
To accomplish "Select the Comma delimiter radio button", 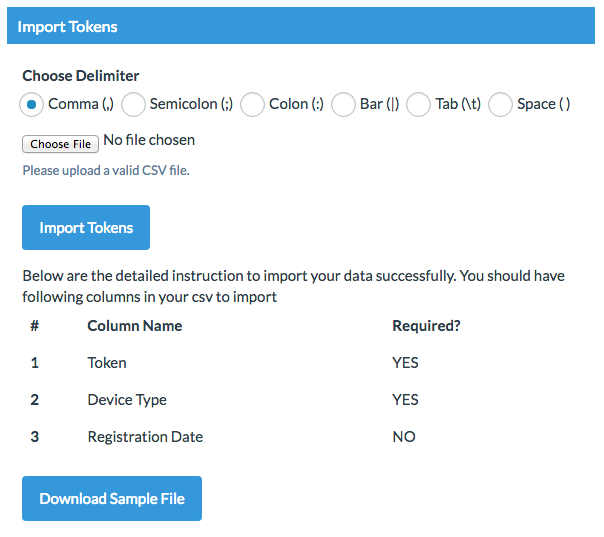I will click(x=33, y=104).
